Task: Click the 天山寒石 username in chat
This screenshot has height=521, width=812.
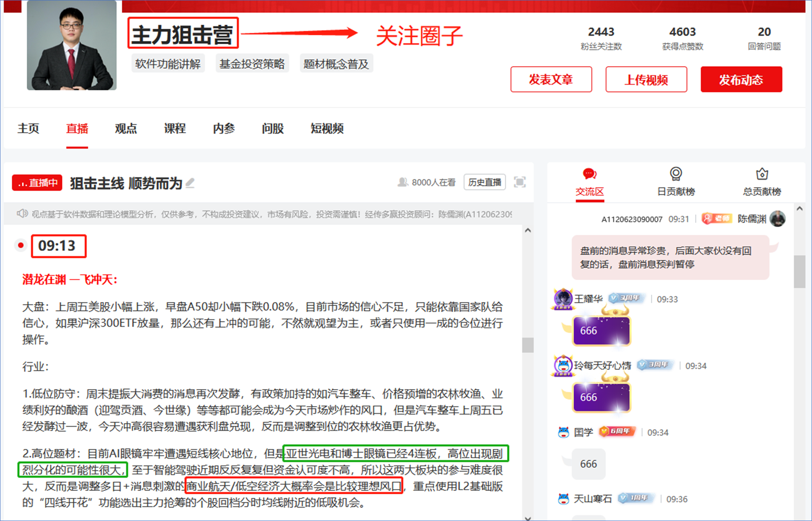Action: [593, 499]
